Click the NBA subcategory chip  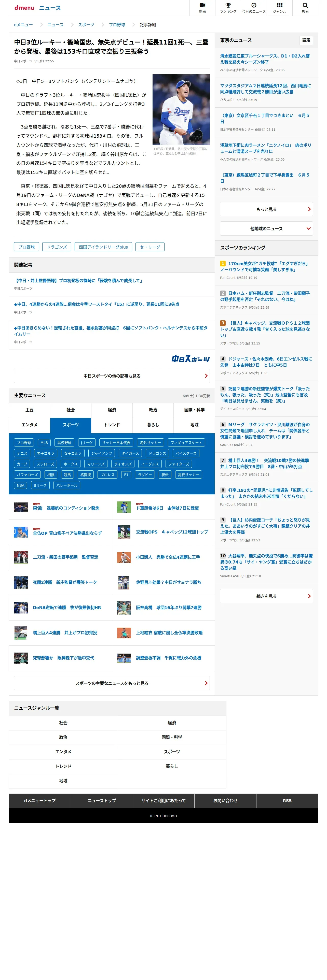[21, 485]
